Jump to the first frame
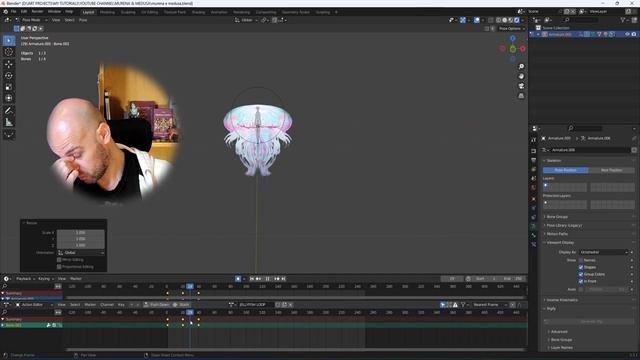Screen dimensions: 640x360 coord(252,279)
